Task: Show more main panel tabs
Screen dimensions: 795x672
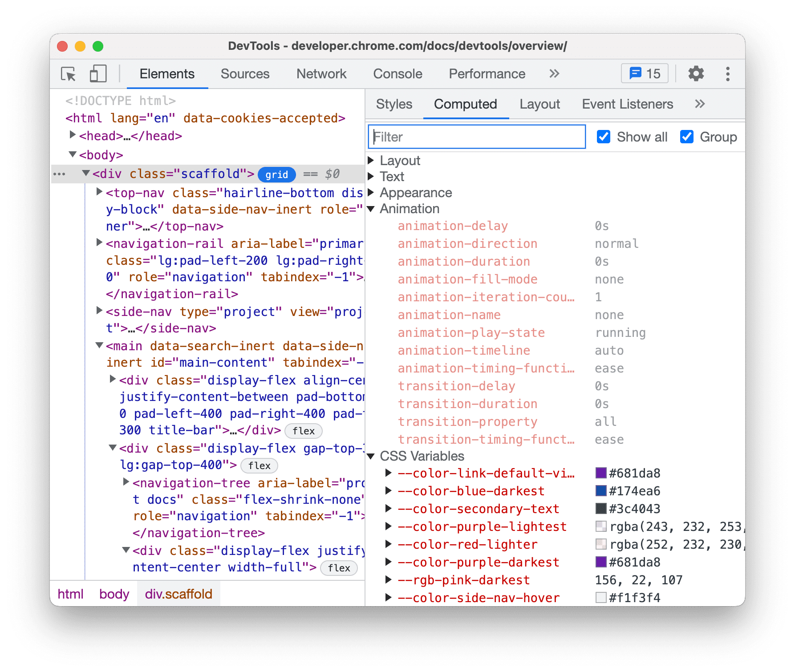Action: coord(554,74)
